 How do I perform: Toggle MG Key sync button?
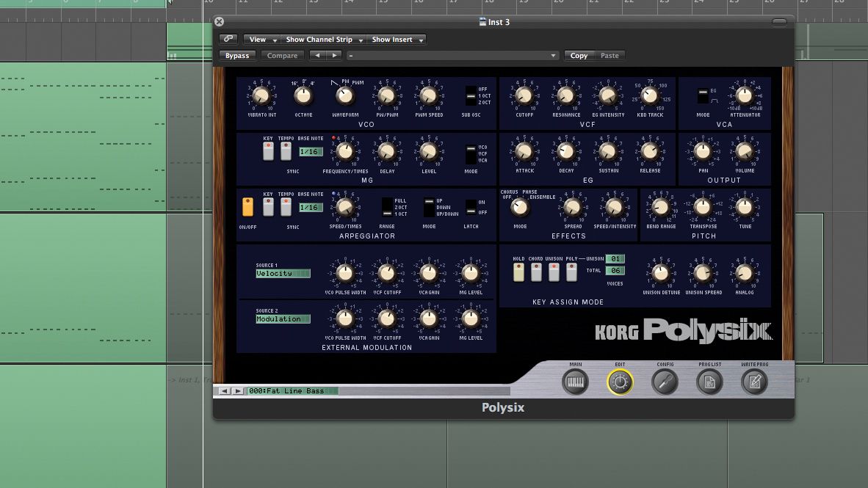tap(268, 151)
